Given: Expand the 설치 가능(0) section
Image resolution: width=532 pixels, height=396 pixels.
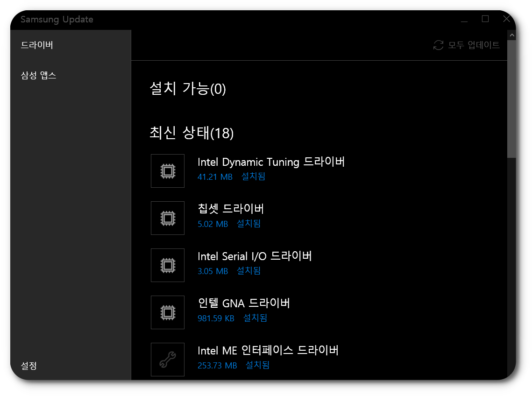Looking at the screenshot, I should (x=188, y=89).
